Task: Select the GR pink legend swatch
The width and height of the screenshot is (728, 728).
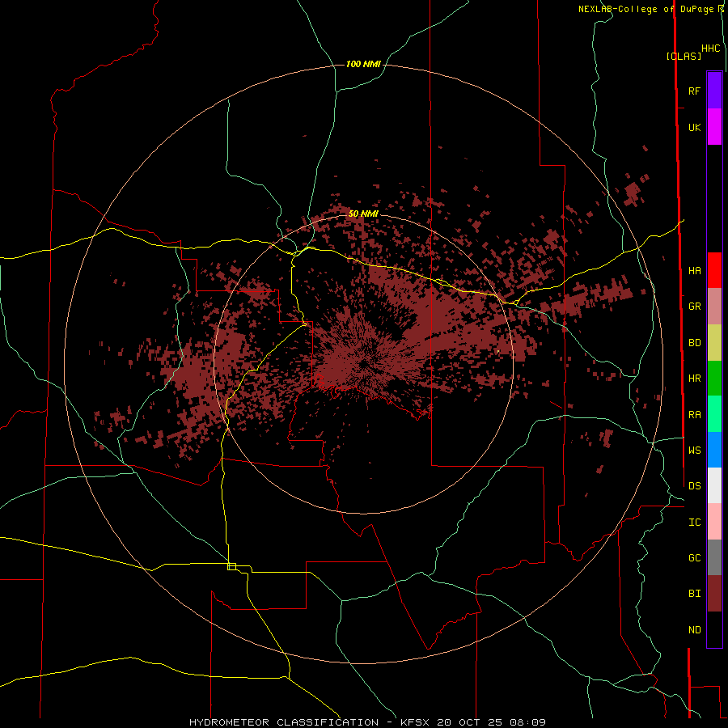Action: tap(714, 306)
